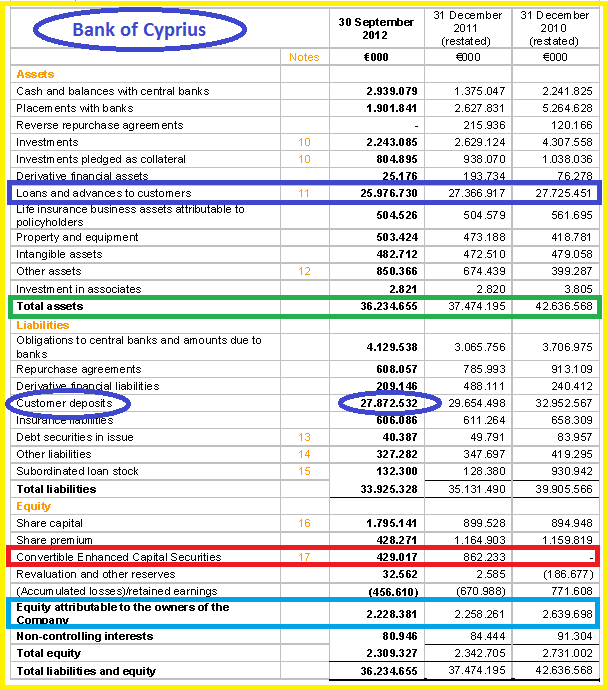Select 'Property and equipment' row label

tap(77, 238)
